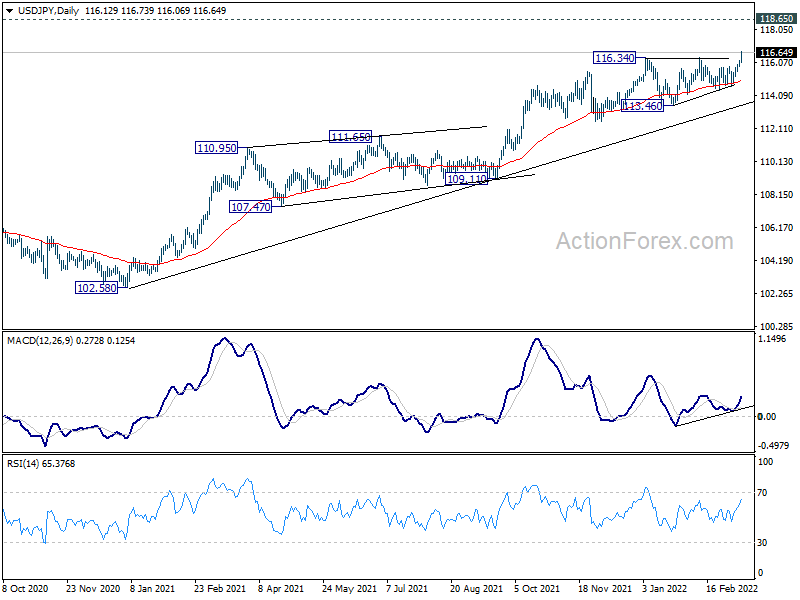Select the 107.470 price label
This screenshot has height=600, width=800.
point(251,207)
